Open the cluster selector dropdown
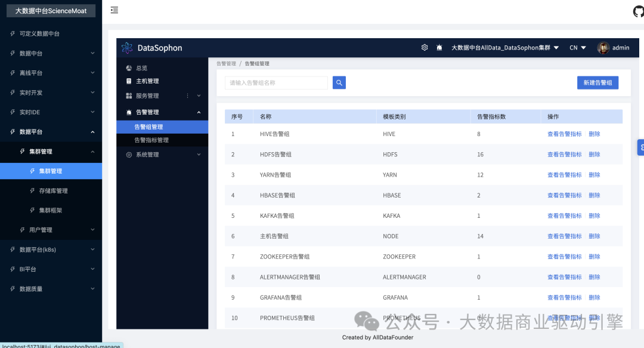 [x=504, y=48]
